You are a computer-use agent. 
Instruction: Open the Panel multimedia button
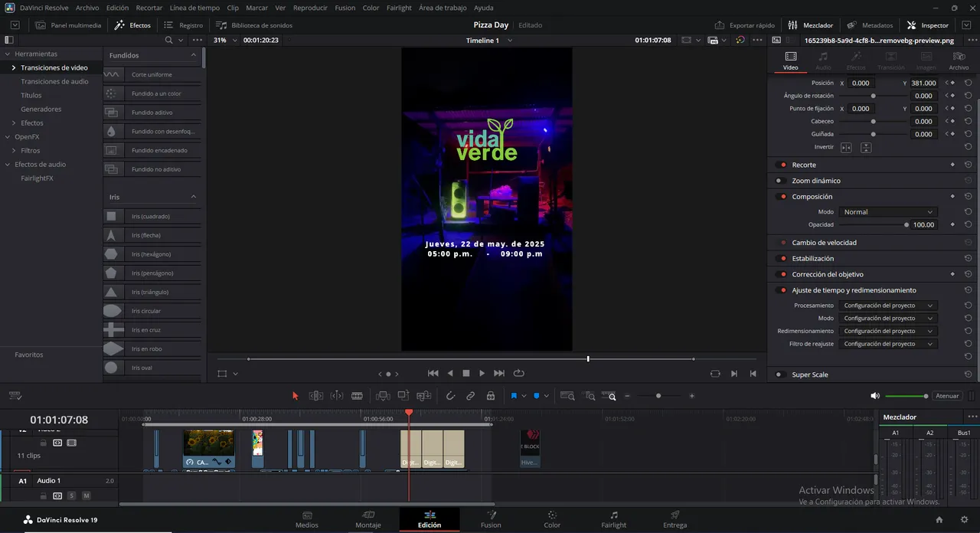68,25
